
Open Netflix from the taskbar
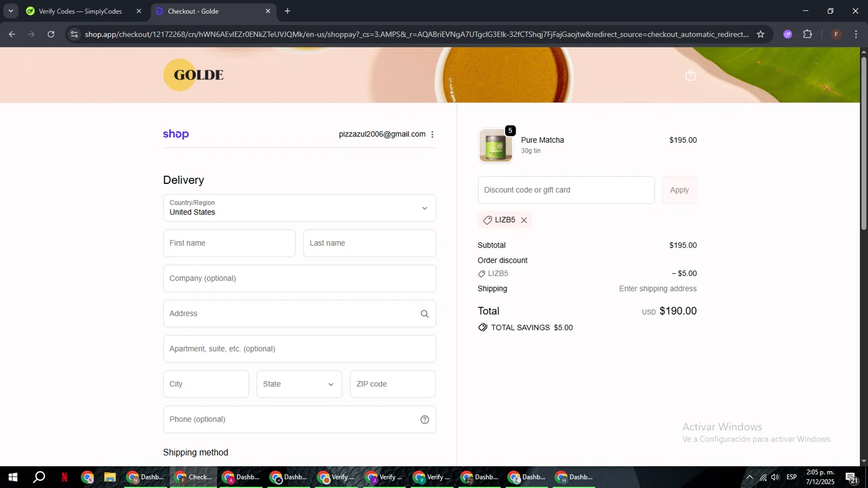pos(64,478)
